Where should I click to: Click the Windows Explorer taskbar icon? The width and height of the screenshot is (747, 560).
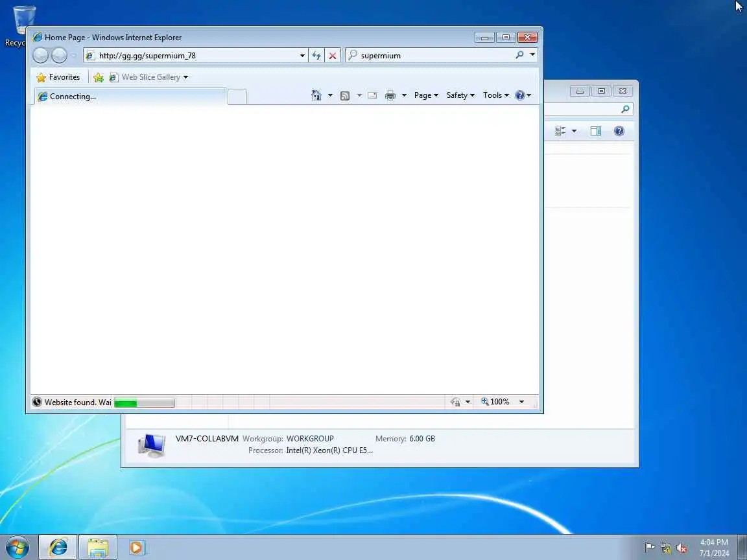click(98, 547)
